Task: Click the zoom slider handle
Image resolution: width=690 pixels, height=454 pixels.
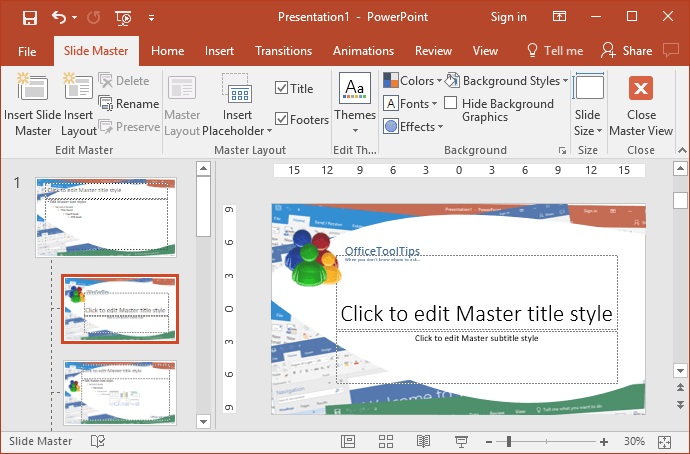Action: coord(509,441)
